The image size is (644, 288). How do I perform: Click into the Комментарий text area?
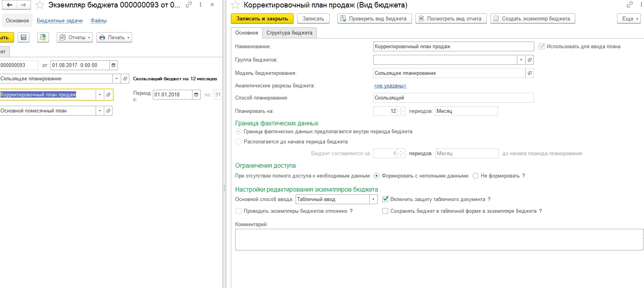click(439, 239)
